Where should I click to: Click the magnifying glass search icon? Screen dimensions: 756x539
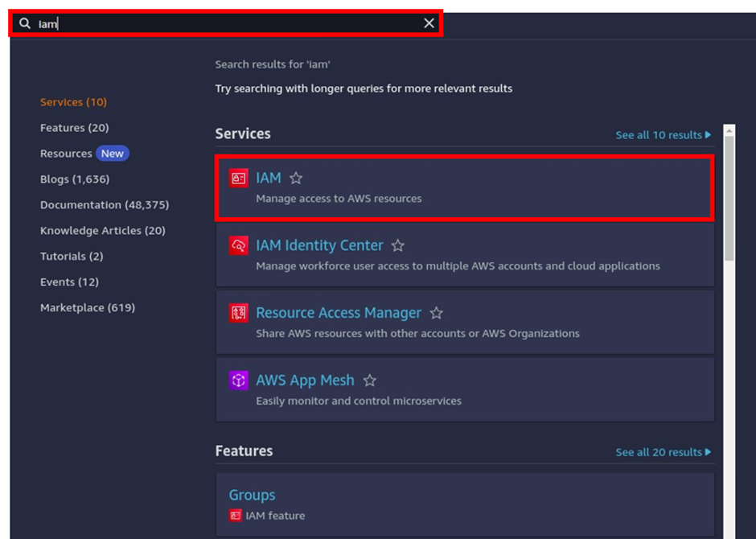(x=25, y=23)
